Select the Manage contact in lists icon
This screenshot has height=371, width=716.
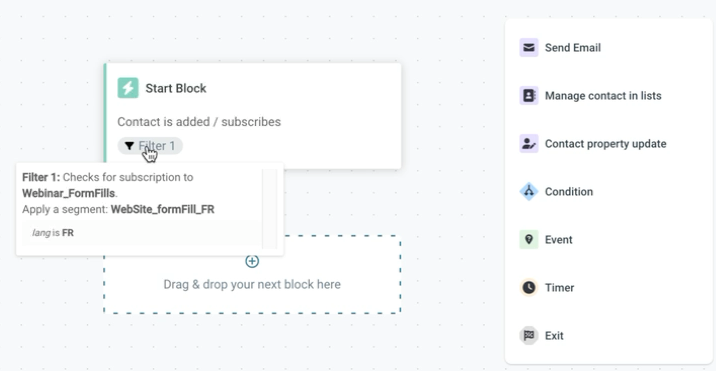tap(529, 95)
